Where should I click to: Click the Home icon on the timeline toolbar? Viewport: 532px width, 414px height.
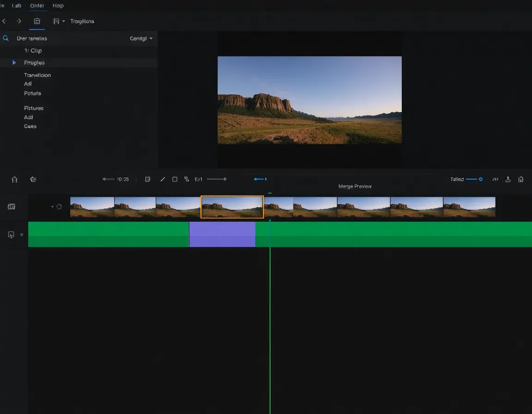pyautogui.click(x=14, y=179)
